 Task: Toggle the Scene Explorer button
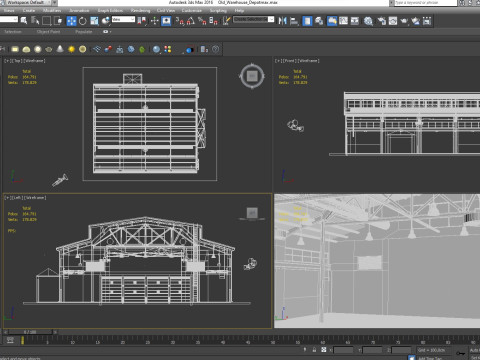click(307, 21)
